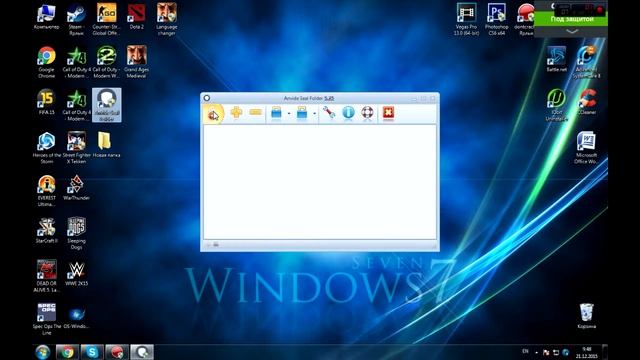Select the Microsoft Office Word shortcut

[587, 148]
